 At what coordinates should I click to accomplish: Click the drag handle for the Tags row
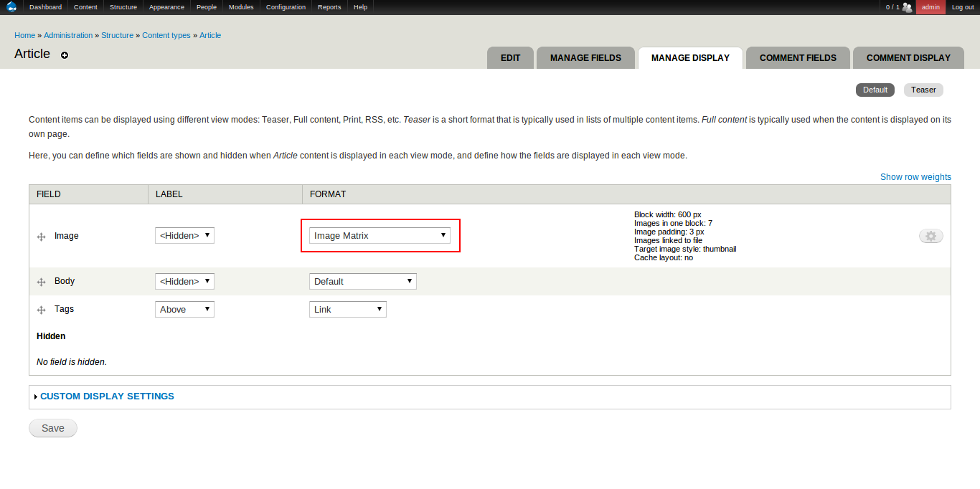pos(42,310)
